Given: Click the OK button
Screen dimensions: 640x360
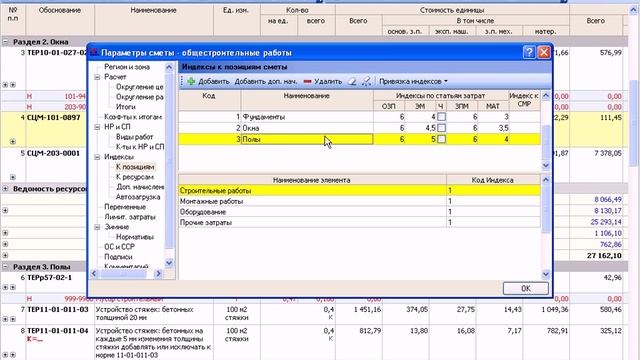Looking at the screenshot, I should [x=525, y=288].
